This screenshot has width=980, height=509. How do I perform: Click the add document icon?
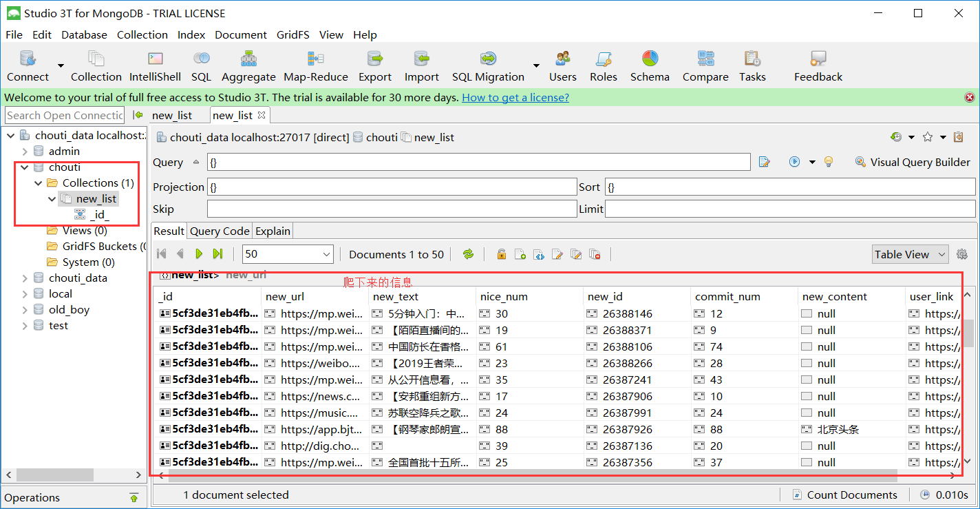click(x=520, y=254)
